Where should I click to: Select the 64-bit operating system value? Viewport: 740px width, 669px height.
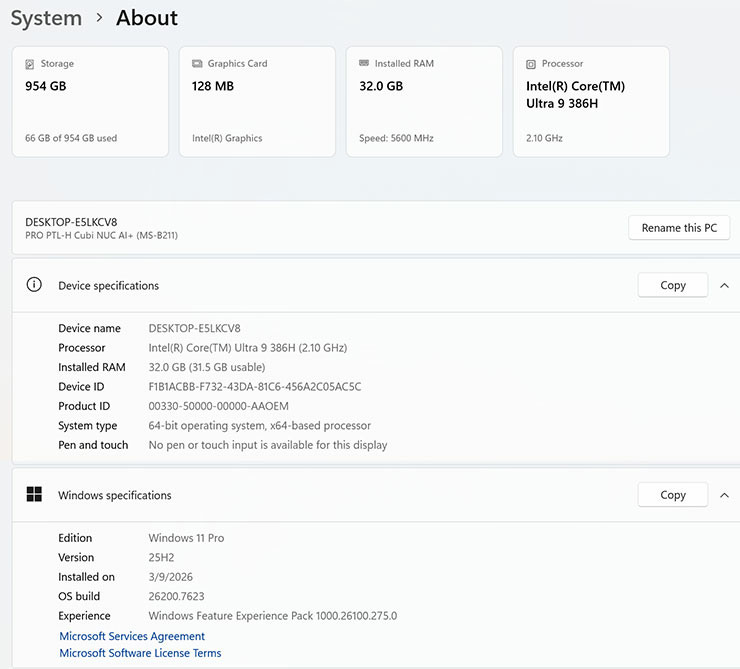[x=260, y=426]
